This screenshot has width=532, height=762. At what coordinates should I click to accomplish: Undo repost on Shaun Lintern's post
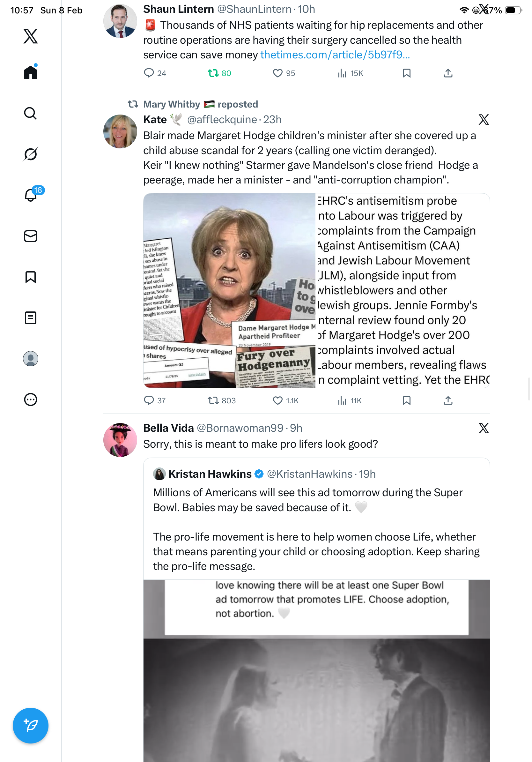coord(219,73)
